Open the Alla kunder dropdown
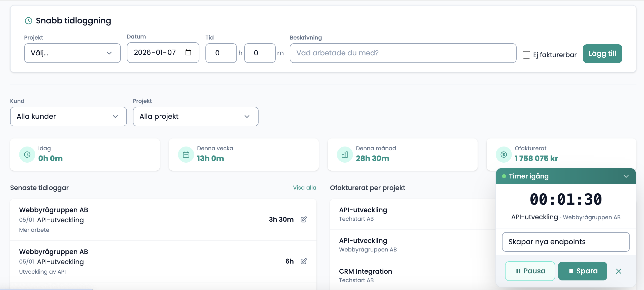644x290 pixels. click(x=68, y=117)
